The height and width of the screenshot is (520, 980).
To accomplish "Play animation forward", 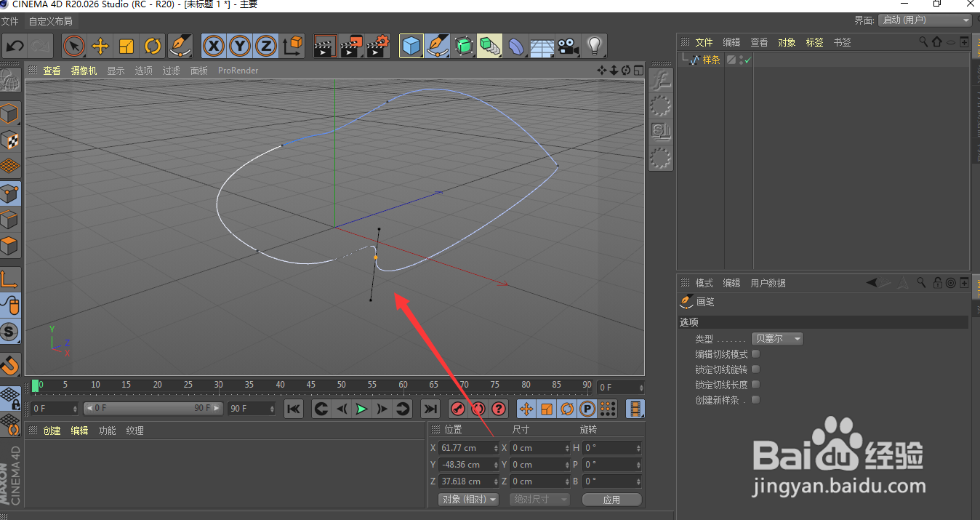I will [361, 409].
